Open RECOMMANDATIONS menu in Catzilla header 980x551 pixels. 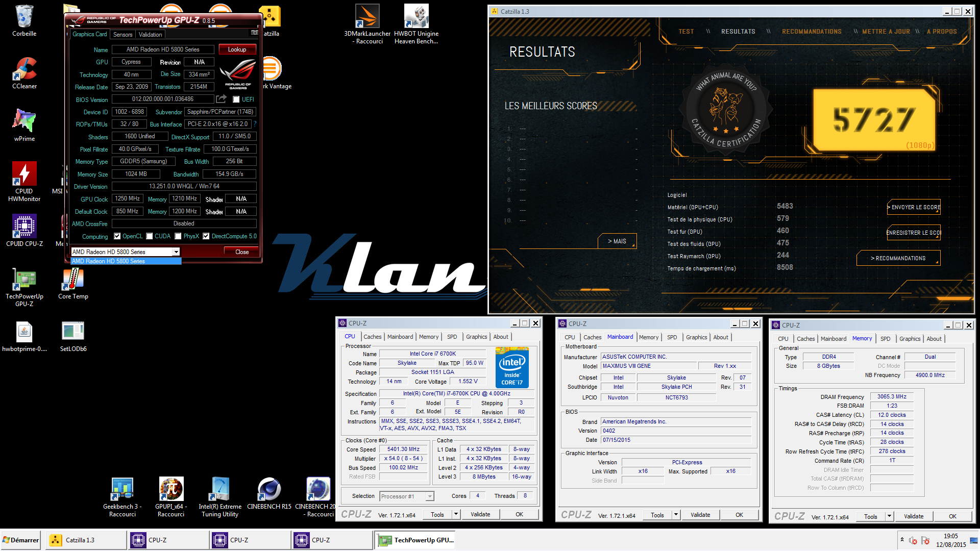(812, 32)
